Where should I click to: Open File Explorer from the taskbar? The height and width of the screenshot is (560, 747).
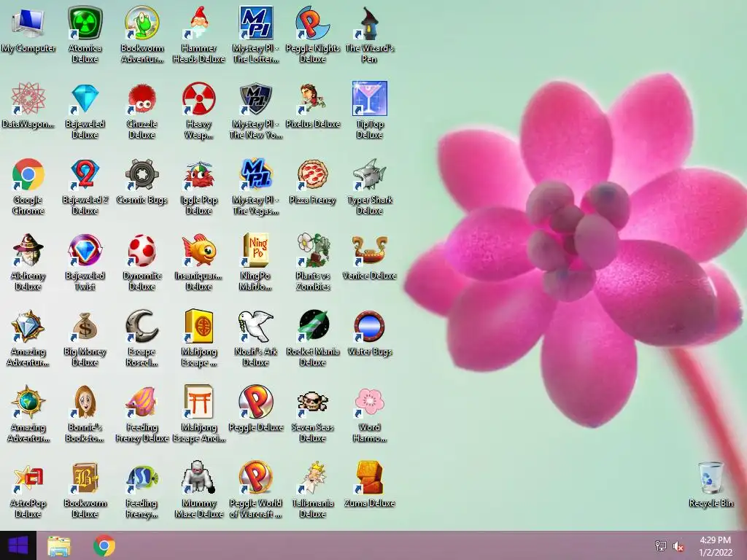[x=59, y=545]
